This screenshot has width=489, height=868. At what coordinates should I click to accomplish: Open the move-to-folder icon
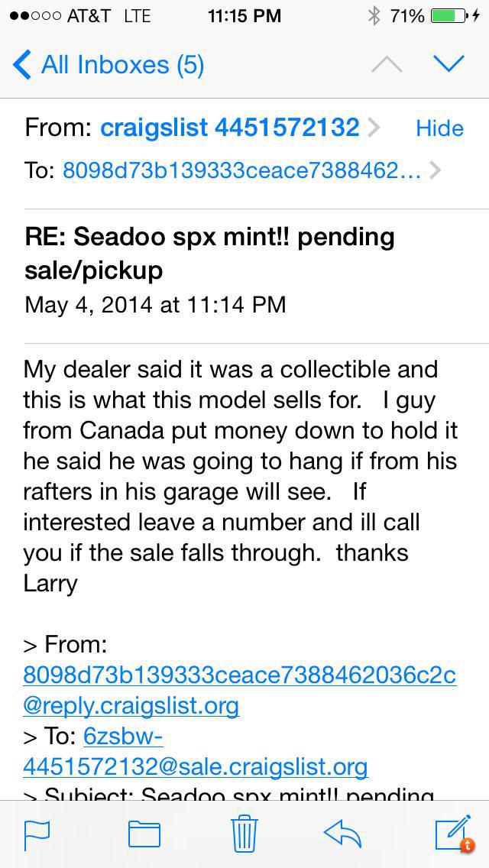click(144, 834)
